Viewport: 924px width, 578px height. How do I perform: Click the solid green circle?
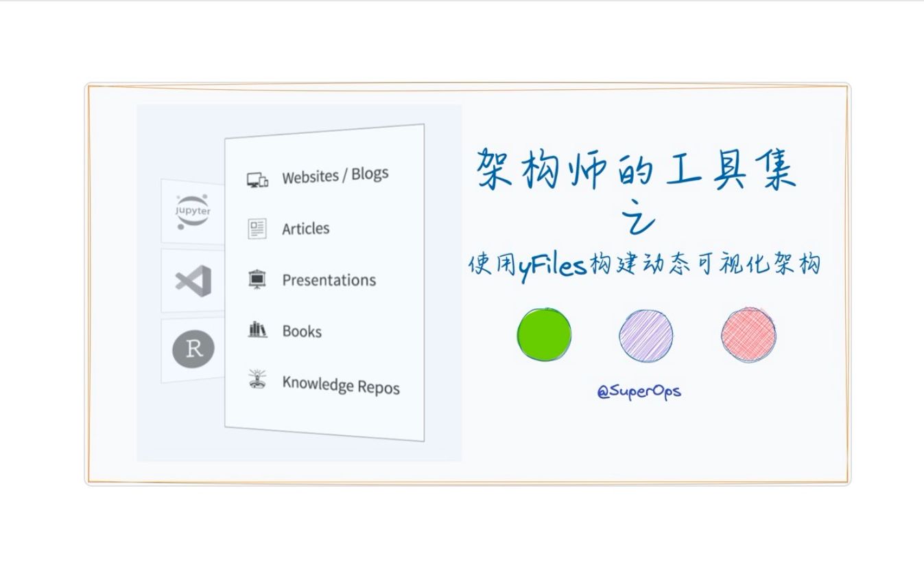tap(543, 335)
